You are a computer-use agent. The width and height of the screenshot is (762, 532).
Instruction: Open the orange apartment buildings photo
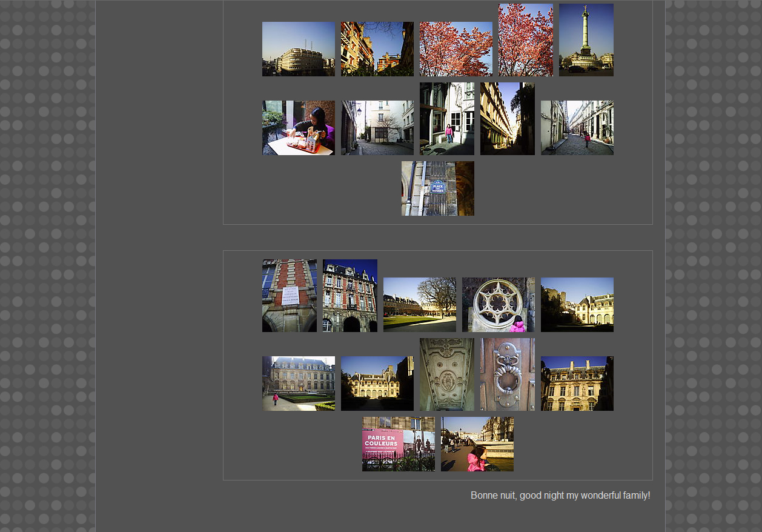(377, 49)
